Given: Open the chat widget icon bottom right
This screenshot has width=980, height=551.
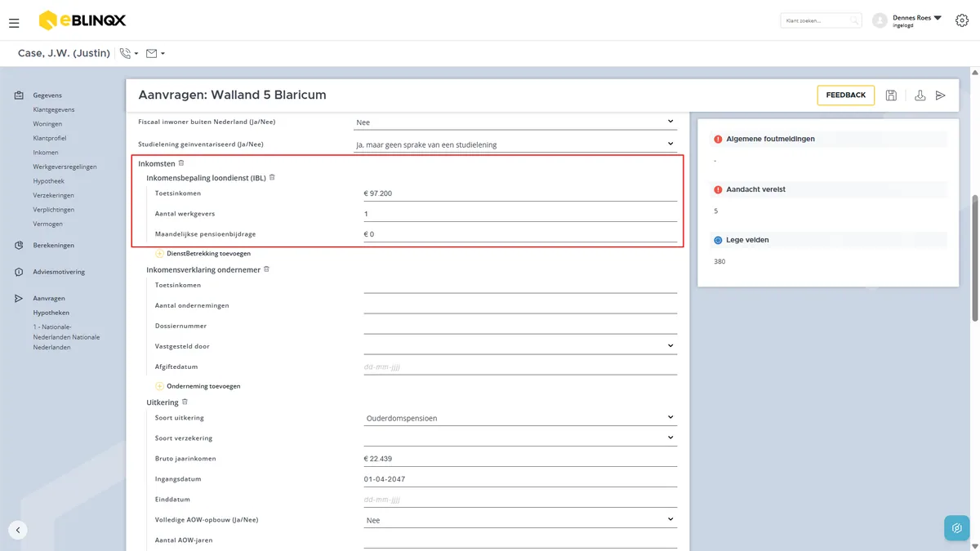Looking at the screenshot, I should pos(956,527).
